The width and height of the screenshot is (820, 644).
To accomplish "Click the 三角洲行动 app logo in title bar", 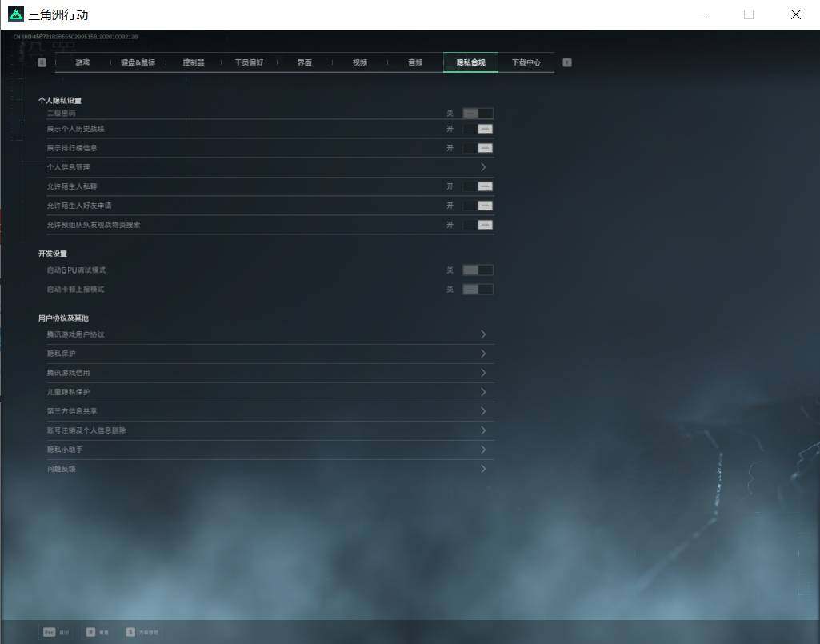I will (16, 14).
